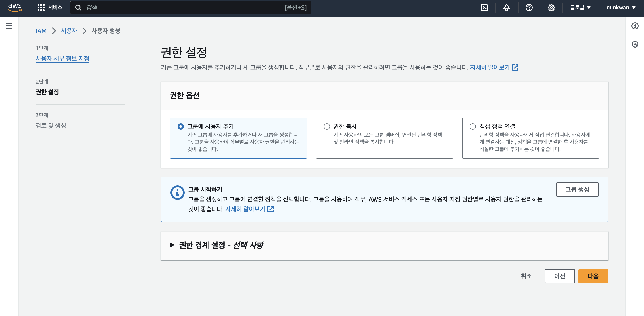Click the hexagon icon on right sidebar
The height and width of the screenshot is (316, 644).
point(635,44)
